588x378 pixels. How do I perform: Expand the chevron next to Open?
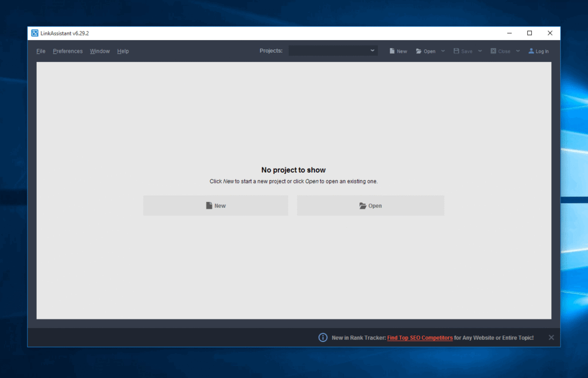pos(443,50)
